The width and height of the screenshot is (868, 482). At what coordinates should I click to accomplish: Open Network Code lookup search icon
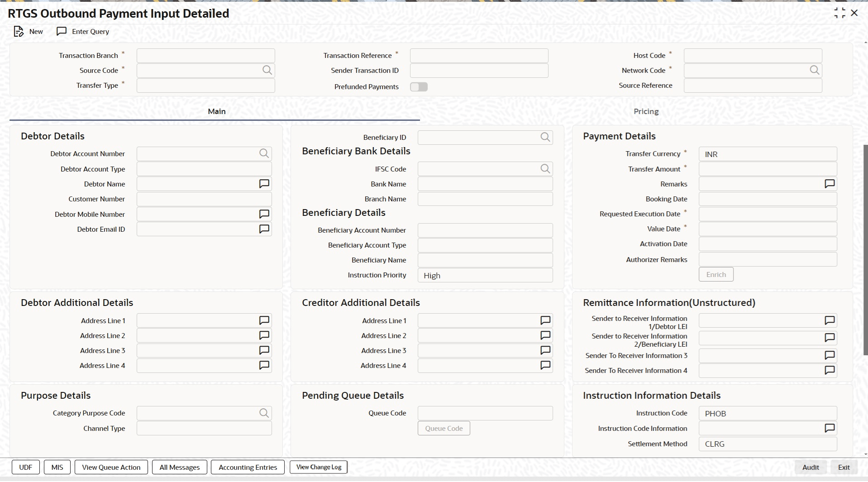tap(814, 70)
